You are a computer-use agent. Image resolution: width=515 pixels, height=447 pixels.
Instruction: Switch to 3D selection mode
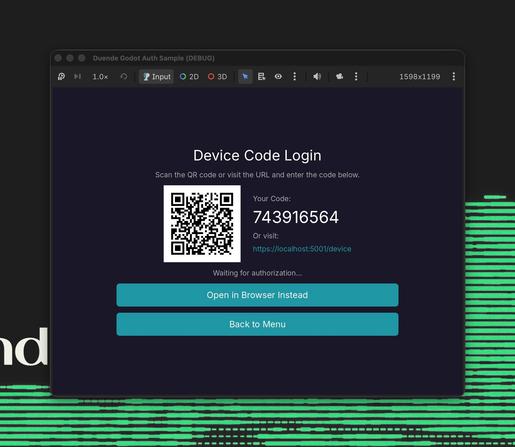point(217,77)
